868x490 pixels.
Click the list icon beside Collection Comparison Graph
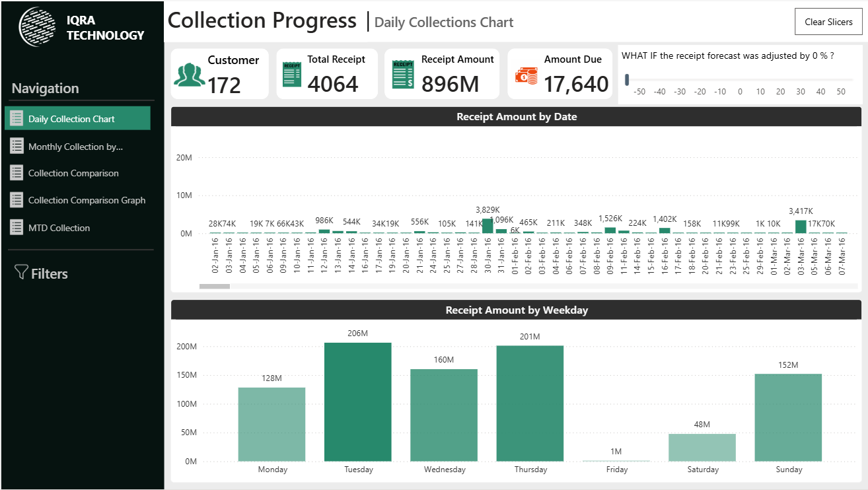pyautogui.click(x=17, y=200)
